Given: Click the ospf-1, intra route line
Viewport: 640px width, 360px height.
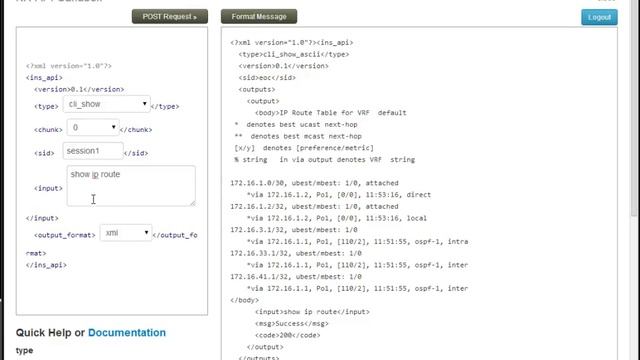Looking at the screenshot, I should click(358, 242).
